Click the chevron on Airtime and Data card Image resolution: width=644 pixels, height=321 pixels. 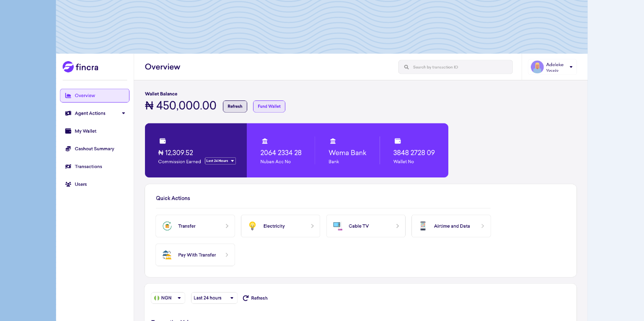tap(483, 226)
